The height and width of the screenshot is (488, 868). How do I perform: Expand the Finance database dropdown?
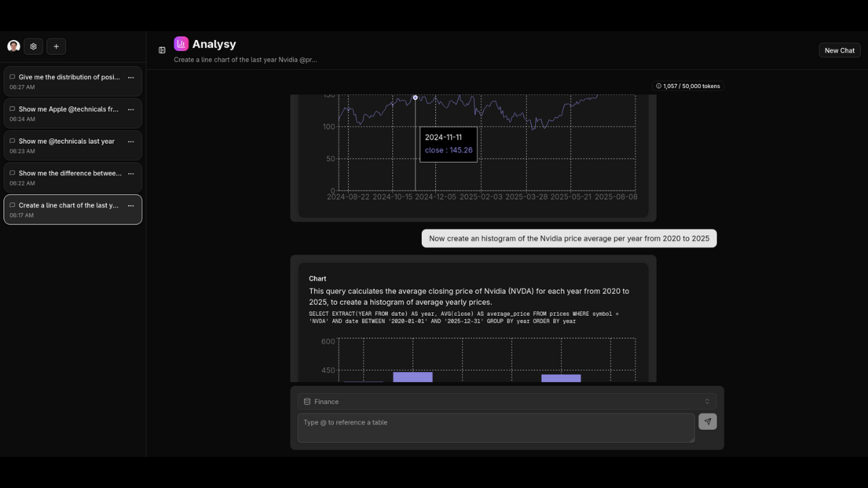pos(507,401)
